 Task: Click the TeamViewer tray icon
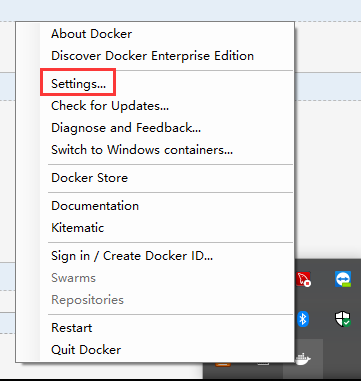pos(343,279)
